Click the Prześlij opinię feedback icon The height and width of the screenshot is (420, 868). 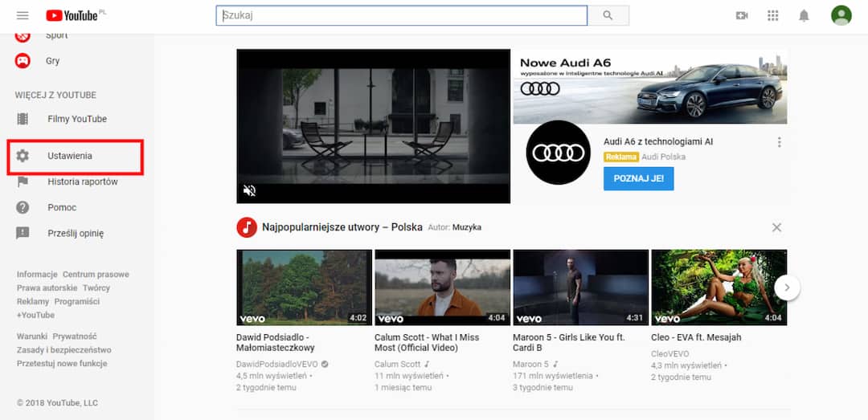tap(23, 233)
